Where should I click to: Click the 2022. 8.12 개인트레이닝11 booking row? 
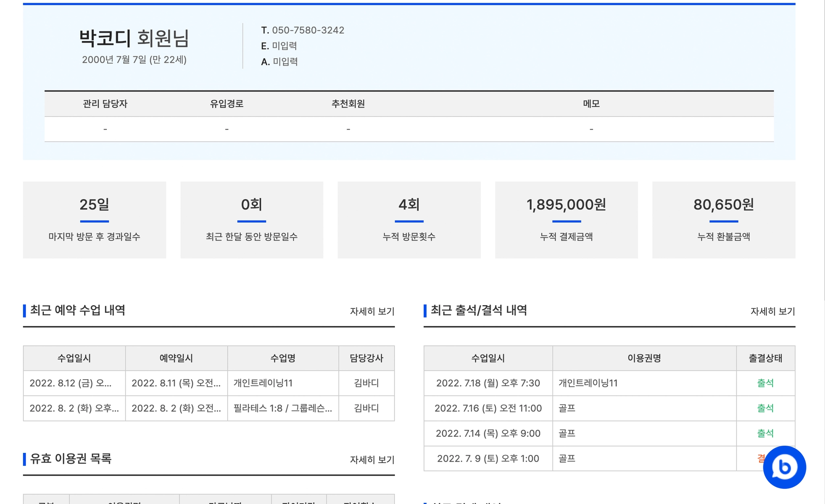click(263, 383)
